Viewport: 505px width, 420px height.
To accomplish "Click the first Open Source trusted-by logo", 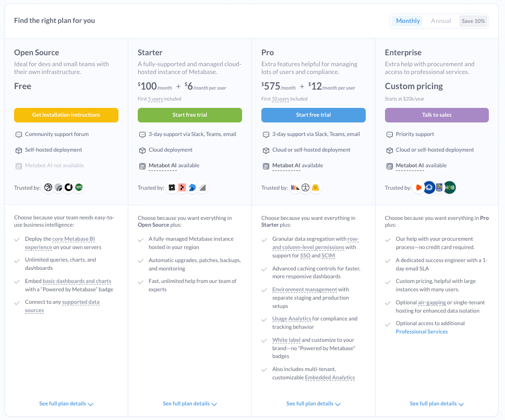I will 49,188.
